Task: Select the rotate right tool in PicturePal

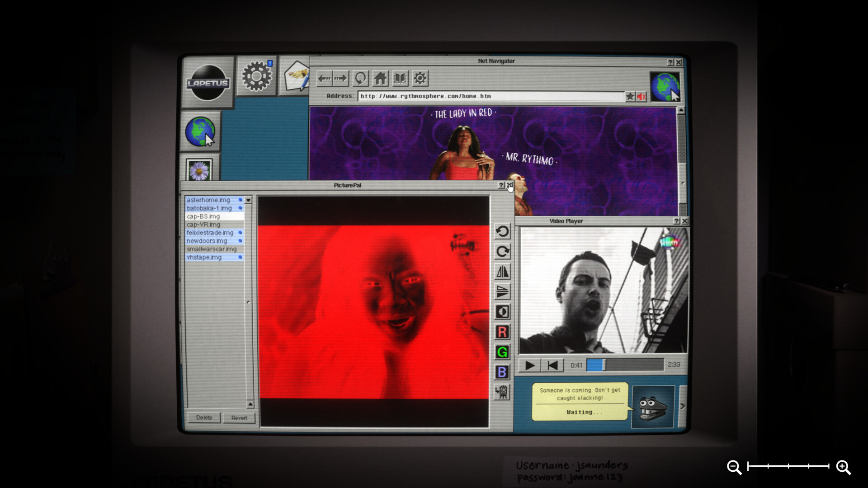Action: (x=502, y=252)
